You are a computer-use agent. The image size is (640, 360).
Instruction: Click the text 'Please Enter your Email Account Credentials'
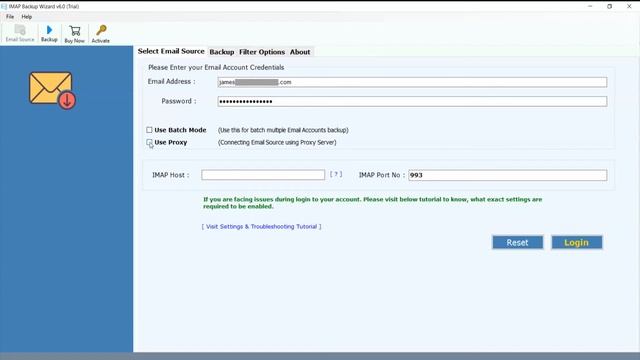click(x=216, y=67)
